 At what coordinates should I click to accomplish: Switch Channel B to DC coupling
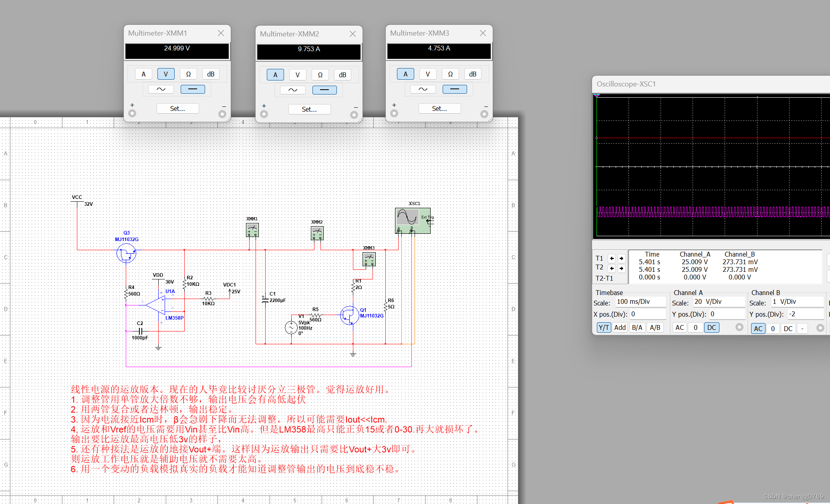point(788,329)
